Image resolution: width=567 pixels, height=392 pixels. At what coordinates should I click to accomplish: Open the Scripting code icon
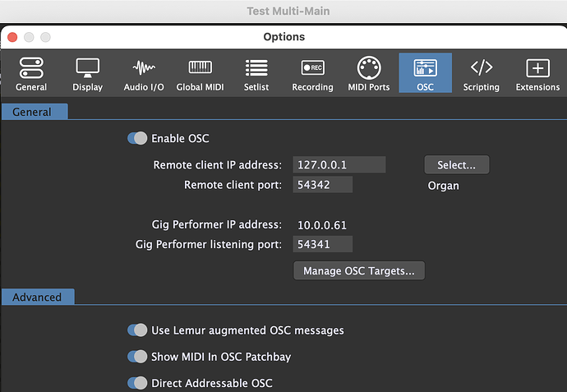pyautogui.click(x=482, y=68)
